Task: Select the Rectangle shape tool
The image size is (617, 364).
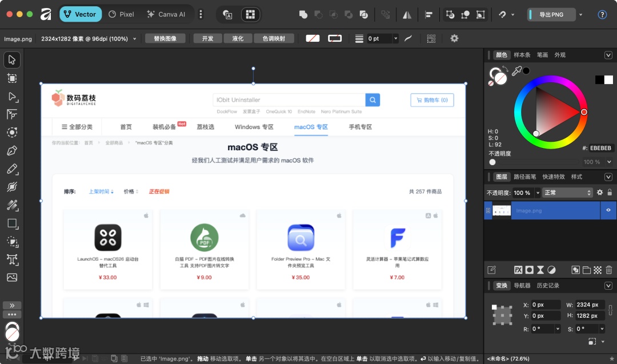Action: [x=12, y=223]
